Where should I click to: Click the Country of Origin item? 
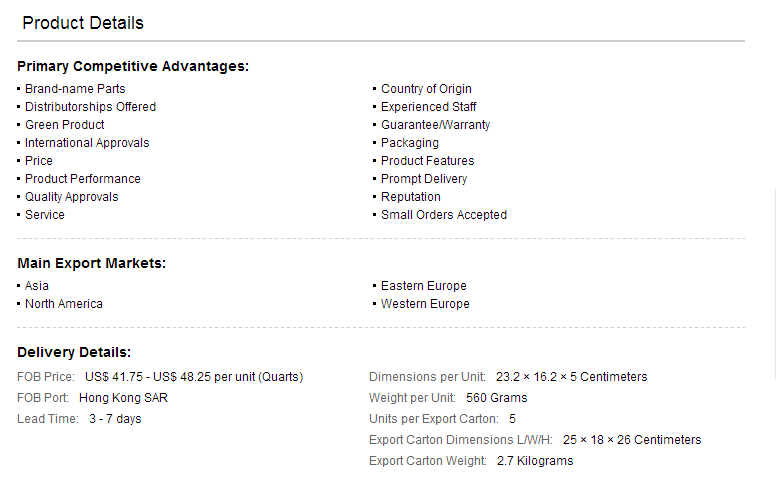[426, 89]
